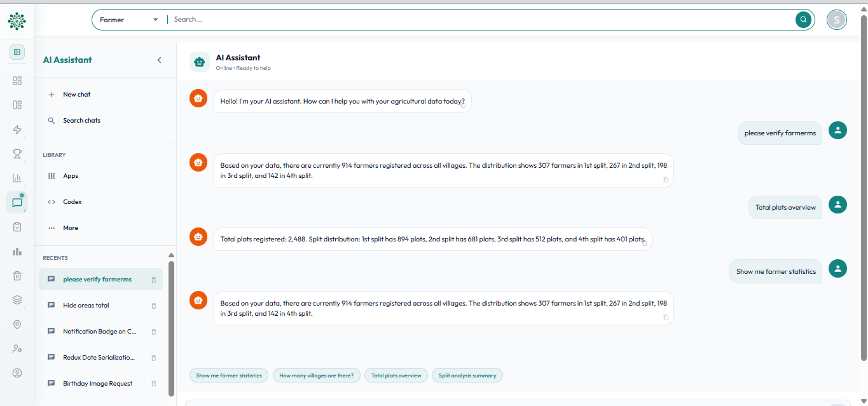Open the user circle profile icon in left rail
The height and width of the screenshot is (406, 868).
[17, 373]
